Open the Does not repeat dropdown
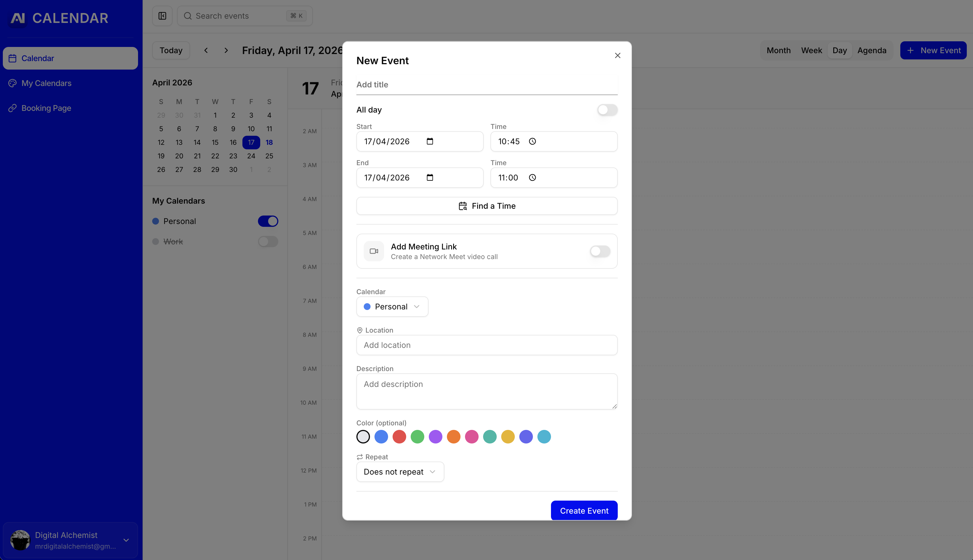 400,471
